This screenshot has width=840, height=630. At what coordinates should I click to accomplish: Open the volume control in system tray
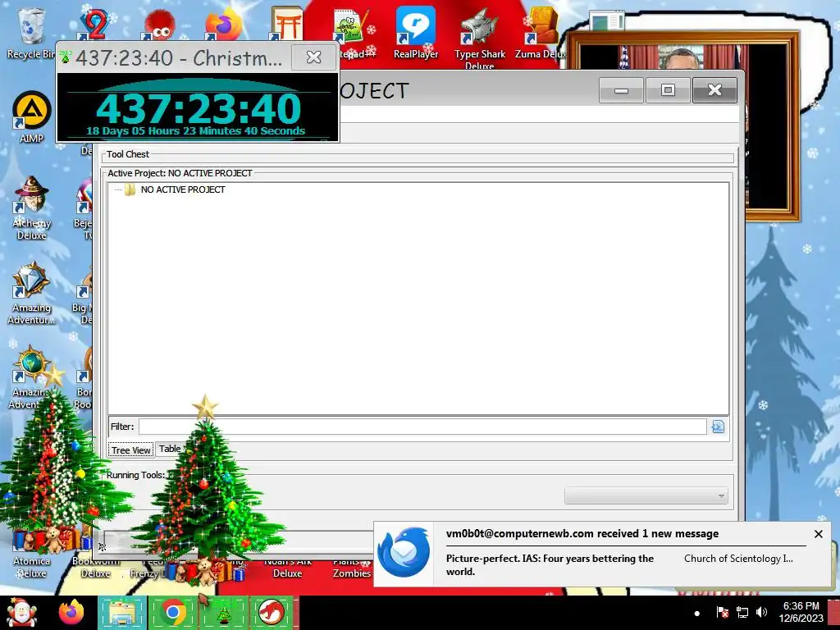pos(761,612)
